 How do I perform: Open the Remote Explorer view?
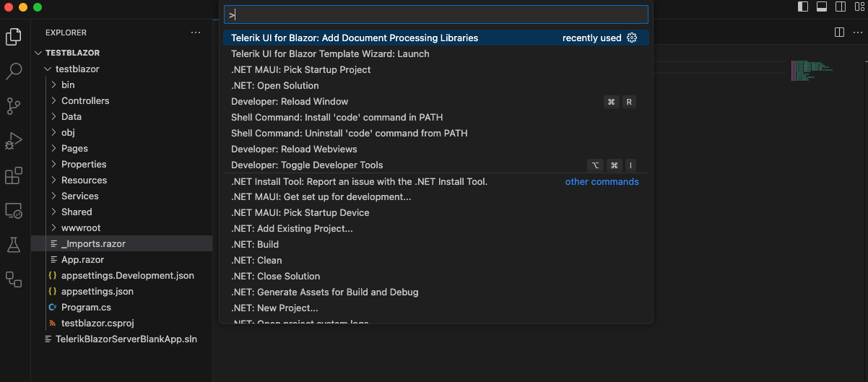click(14, 210)
